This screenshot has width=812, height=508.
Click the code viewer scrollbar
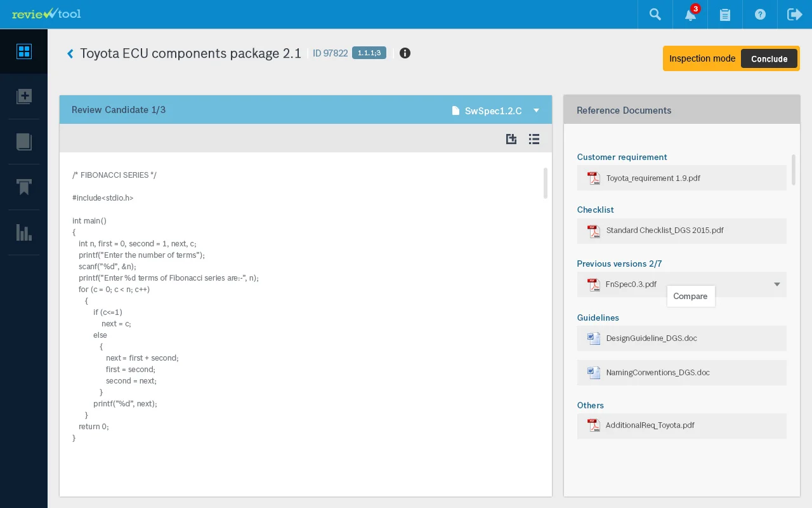point(546,183)
